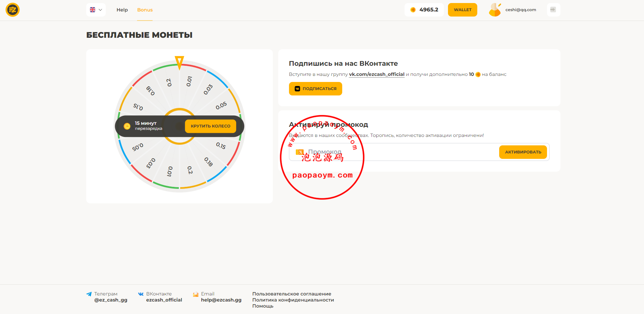Click the АКТИВИРОВАТЬ button

(523, 152)
